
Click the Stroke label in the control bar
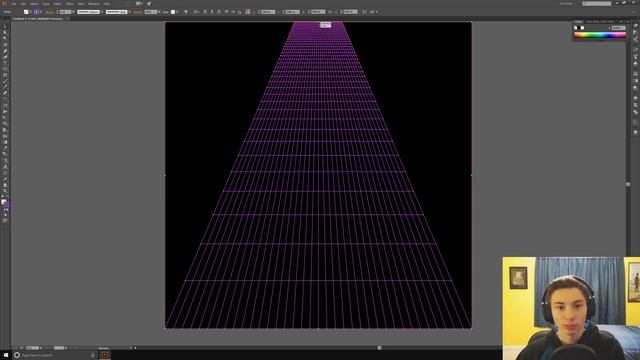point(49,12)
